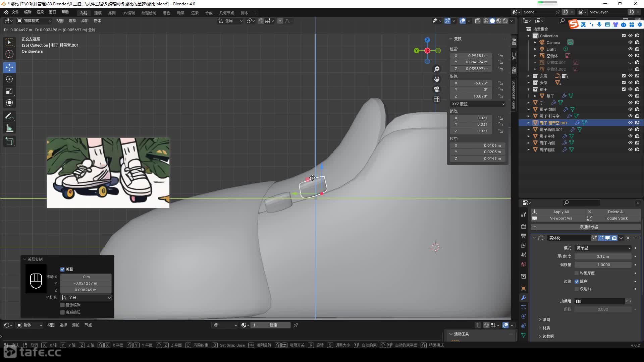Image resolution: width=644 pixels, height=362 pixels.
Task: Click the 顶点组 vertex group field
Action: [x=600, y=301]
